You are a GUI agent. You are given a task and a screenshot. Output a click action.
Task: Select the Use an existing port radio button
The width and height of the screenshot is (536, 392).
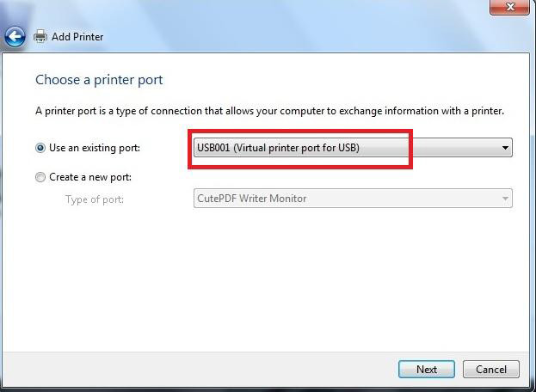pyautogui.click(x=40, y=148)
